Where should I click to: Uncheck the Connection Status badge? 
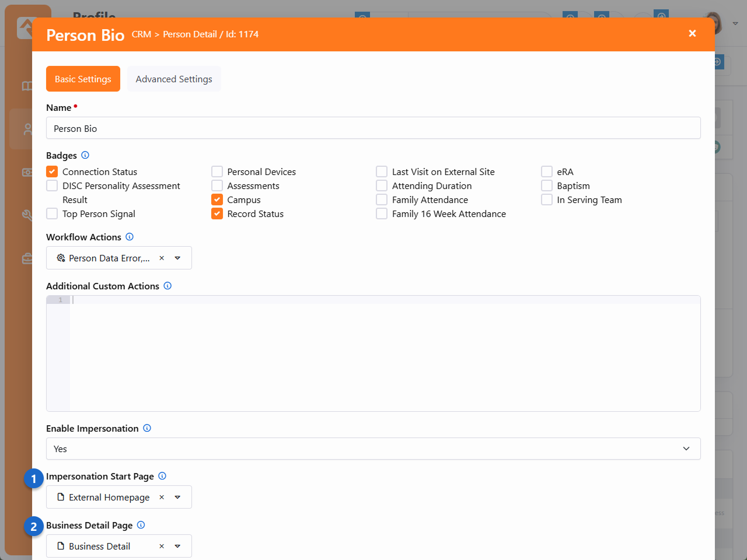click(52, 171)
